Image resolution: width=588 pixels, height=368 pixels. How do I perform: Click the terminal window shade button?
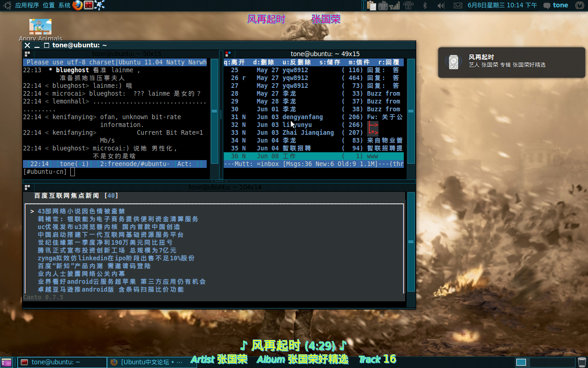pos(37,45)
